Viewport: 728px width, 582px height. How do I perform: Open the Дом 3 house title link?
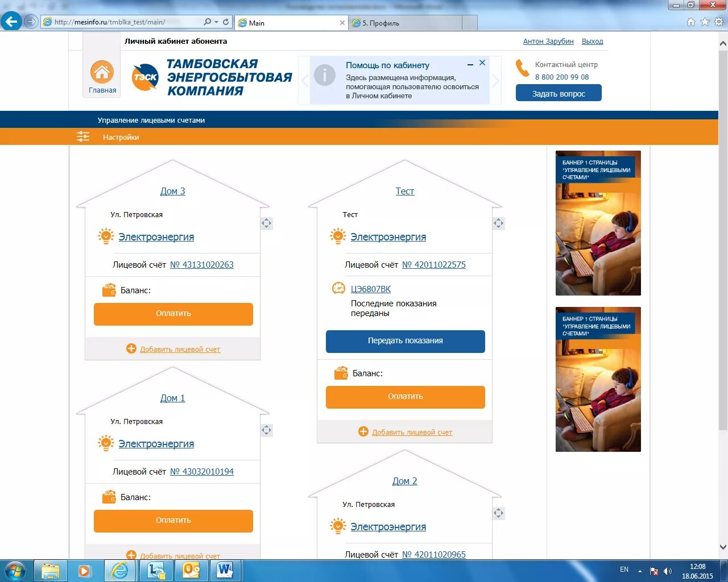tap(173, 191)
